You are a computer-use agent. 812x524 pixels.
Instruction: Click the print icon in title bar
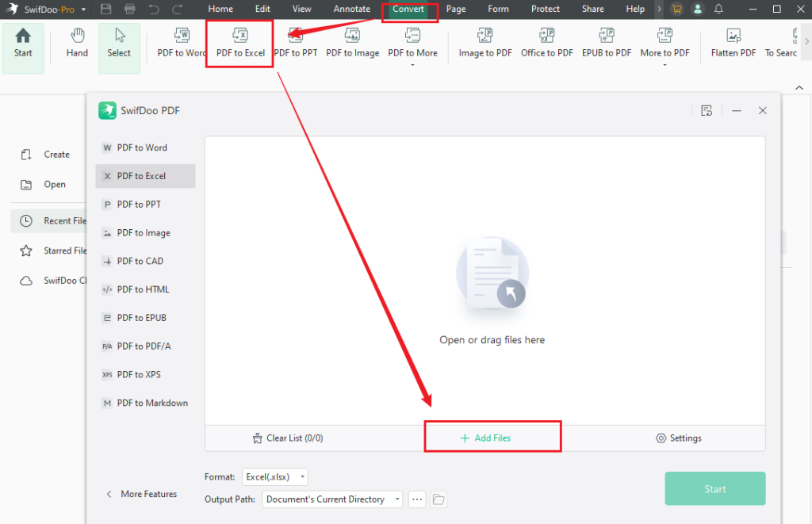pos(130,9)
